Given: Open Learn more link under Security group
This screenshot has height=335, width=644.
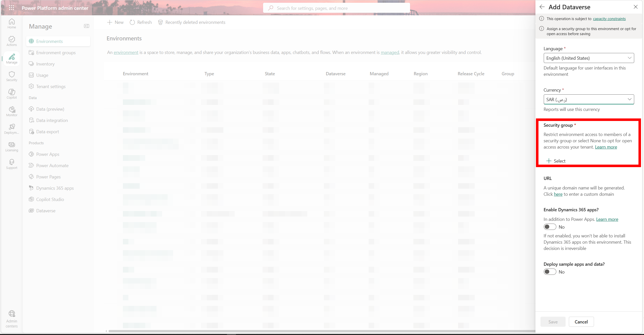Looking at the screenshot, I should pyautogui.click(x=606, y=147).
